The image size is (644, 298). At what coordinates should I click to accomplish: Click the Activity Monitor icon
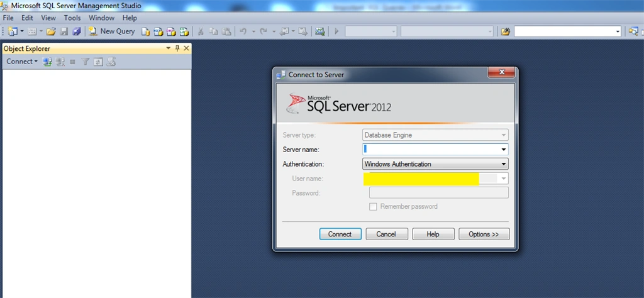tap(319, 31)
